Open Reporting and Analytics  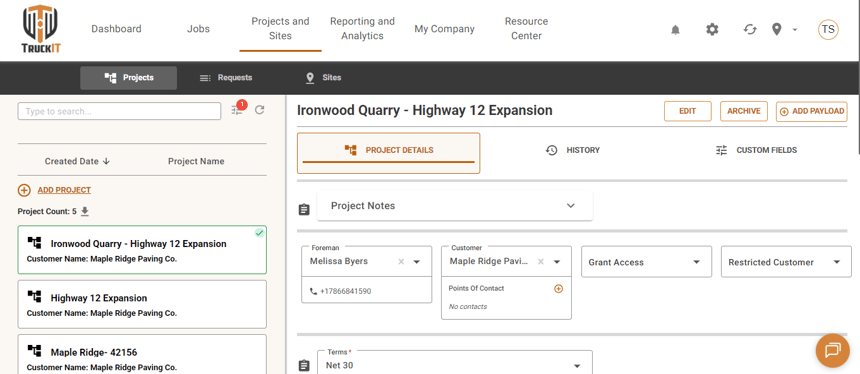363,29
